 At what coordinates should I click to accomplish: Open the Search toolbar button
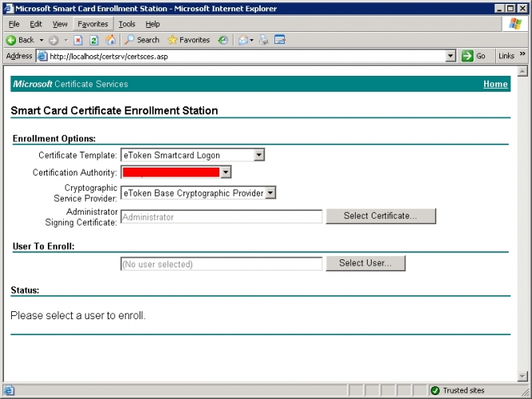pyautogui.click(x=141, y=40)
